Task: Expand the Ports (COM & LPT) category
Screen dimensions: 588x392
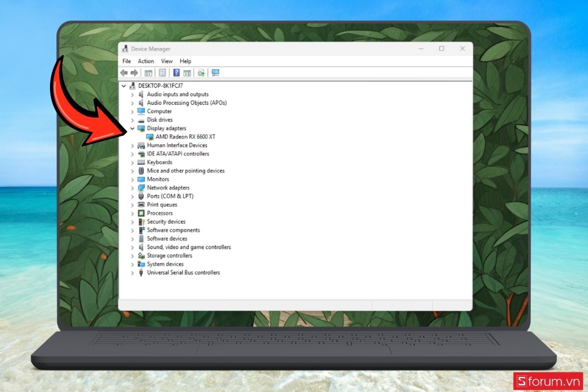Action: point(132,196)
